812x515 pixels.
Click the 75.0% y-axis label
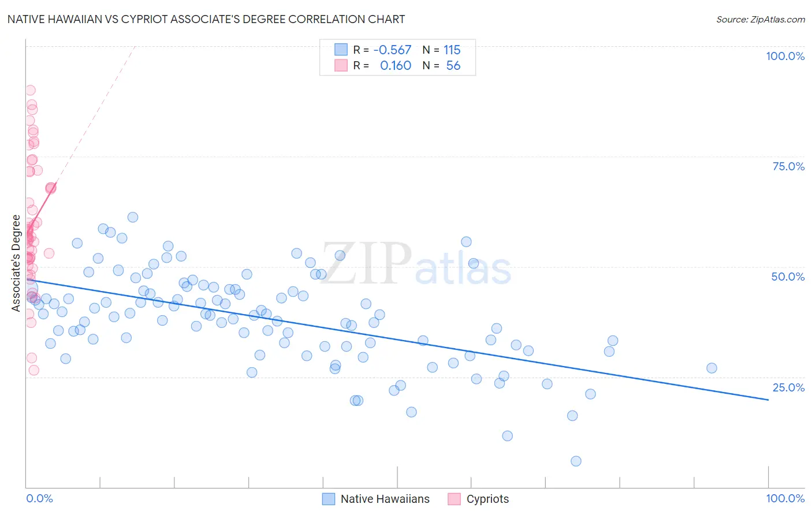click(x=788, y=166)
